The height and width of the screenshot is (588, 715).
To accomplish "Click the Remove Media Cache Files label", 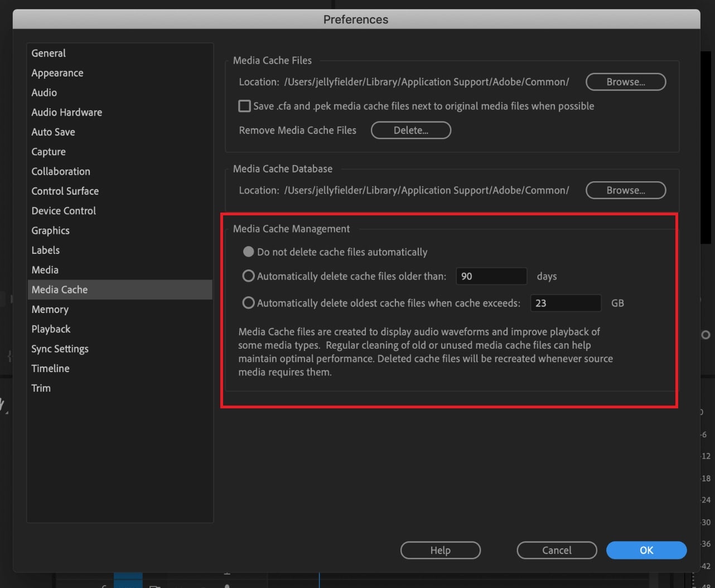I will pos(297,130).
